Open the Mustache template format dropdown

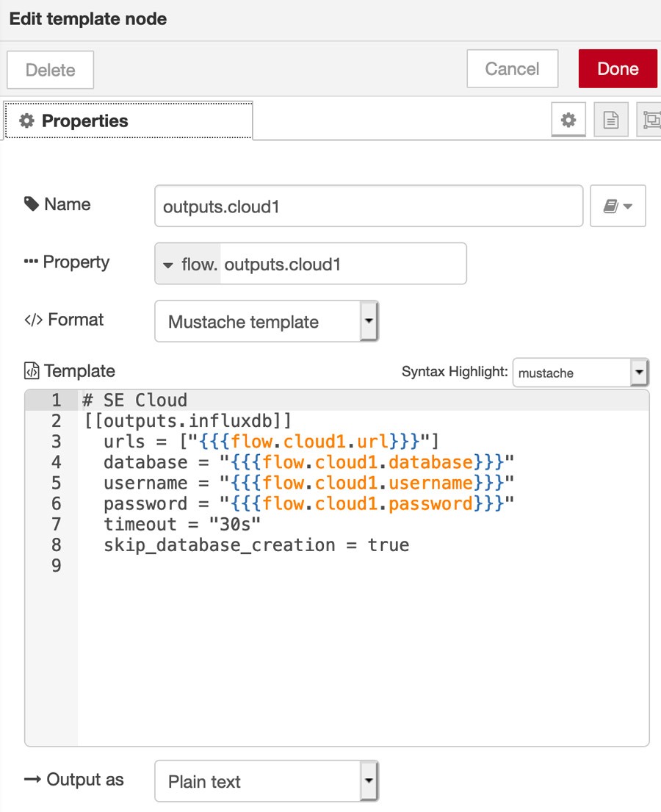267,322
